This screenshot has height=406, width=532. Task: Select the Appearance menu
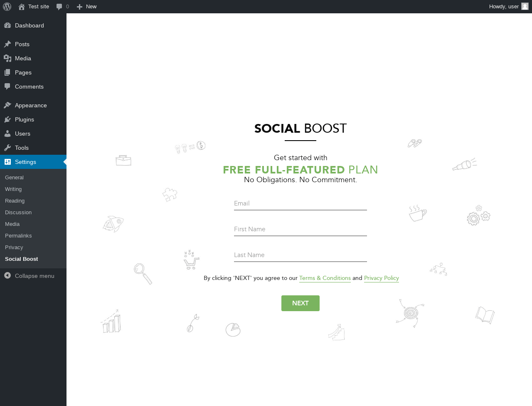tap(33, 105)
